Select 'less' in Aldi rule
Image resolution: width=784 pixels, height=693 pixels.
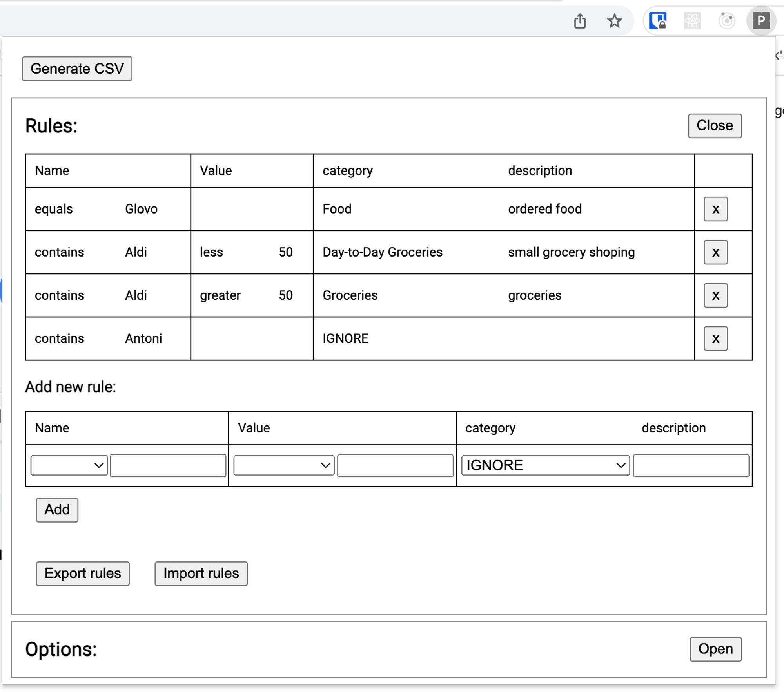[x=211, y=252]
